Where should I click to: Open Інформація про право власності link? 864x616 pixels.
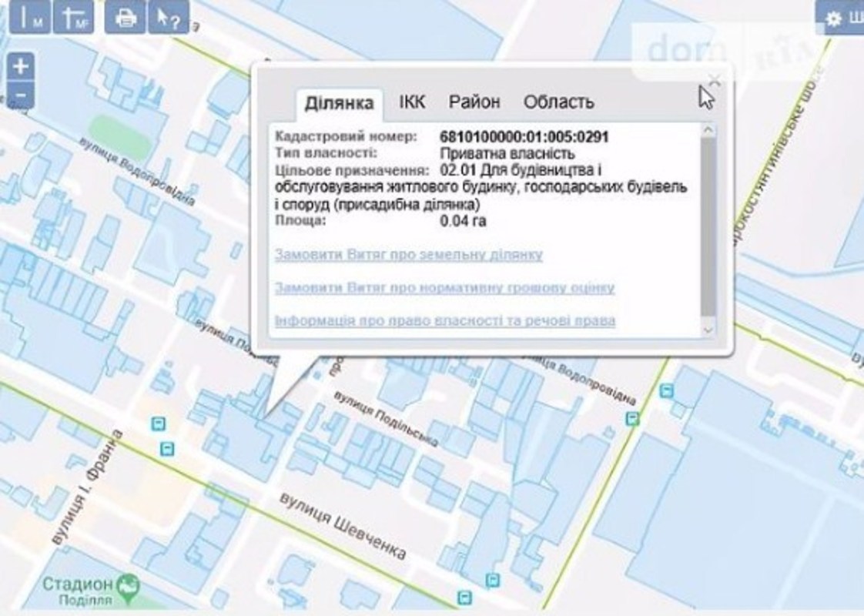444,320
